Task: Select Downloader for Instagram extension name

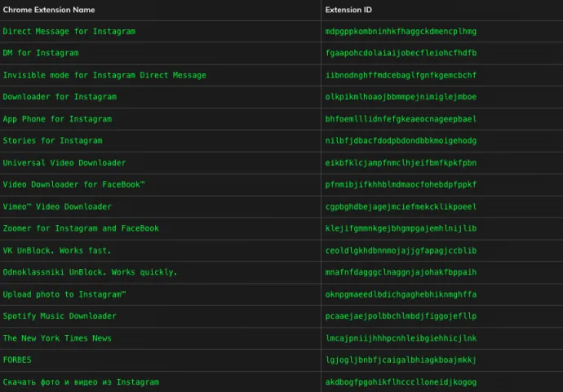Action: [x=60, y=97]
